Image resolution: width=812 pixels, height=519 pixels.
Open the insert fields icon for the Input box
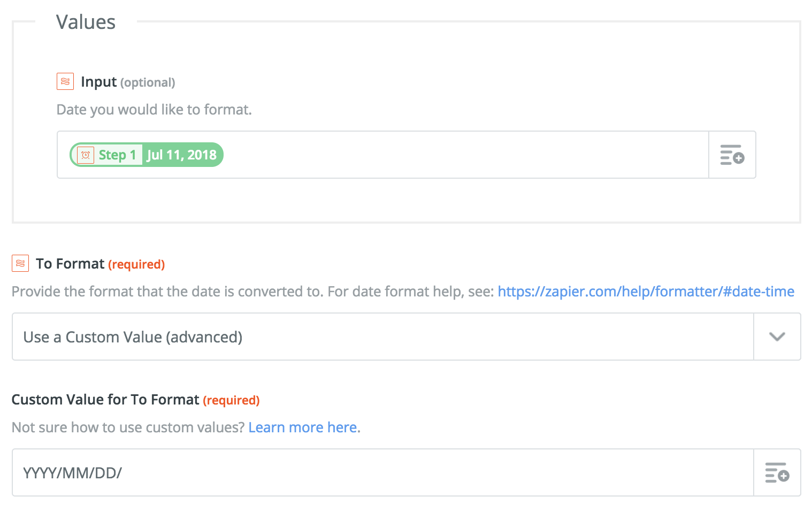coord(732,155)
